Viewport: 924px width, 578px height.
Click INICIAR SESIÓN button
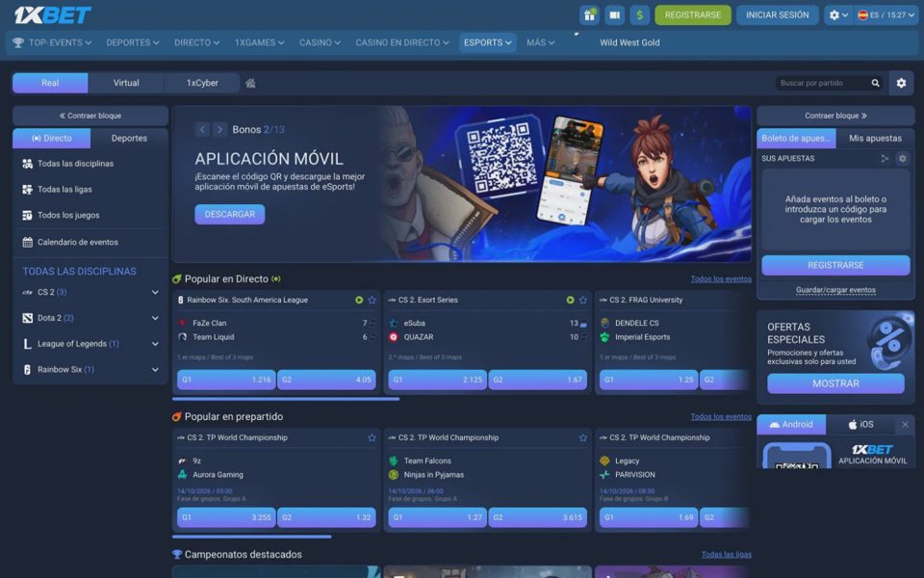778,14
